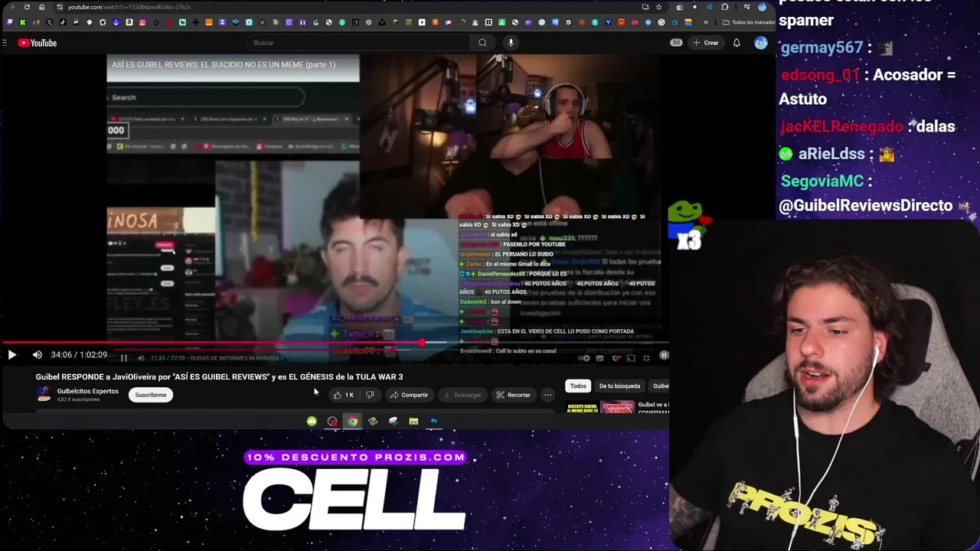Viewport: 980px width, 551px height.
Task: Open the YouTube guide hamburger menu
Action: (5, 43)
